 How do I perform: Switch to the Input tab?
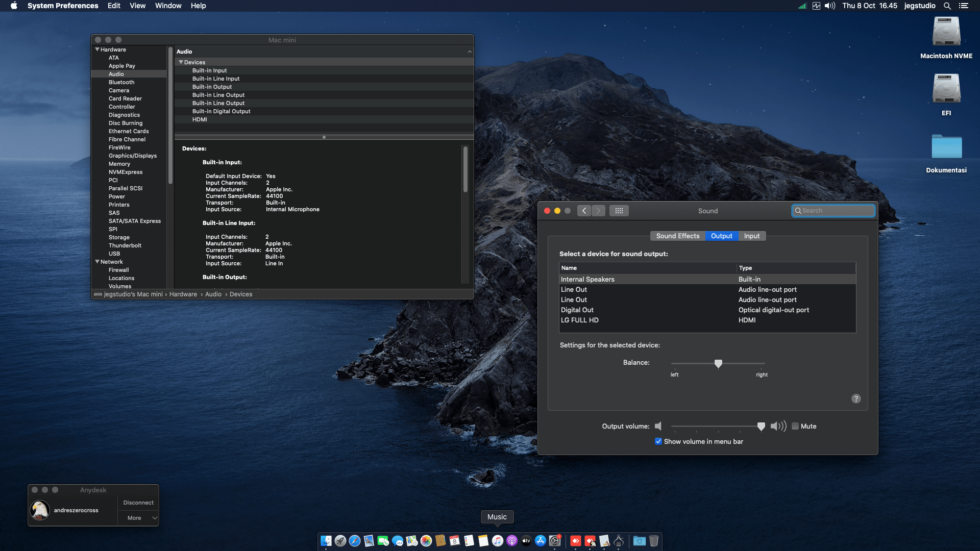coord(751,236)
